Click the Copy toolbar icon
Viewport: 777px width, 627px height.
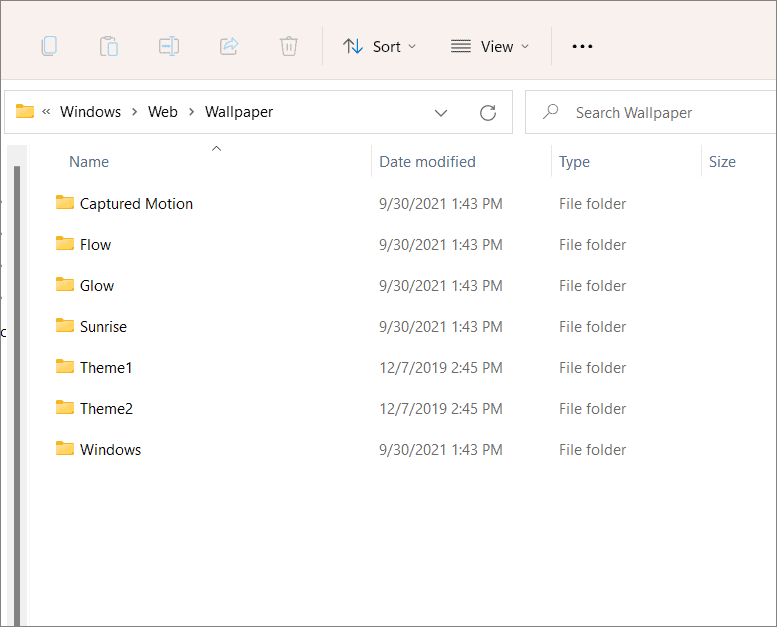coord(49,46)
